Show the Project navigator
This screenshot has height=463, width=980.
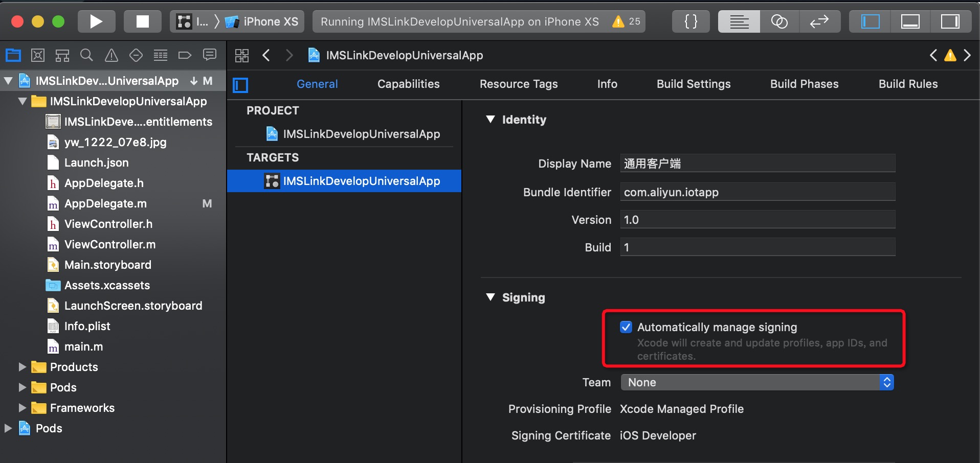tap(13, 55)
